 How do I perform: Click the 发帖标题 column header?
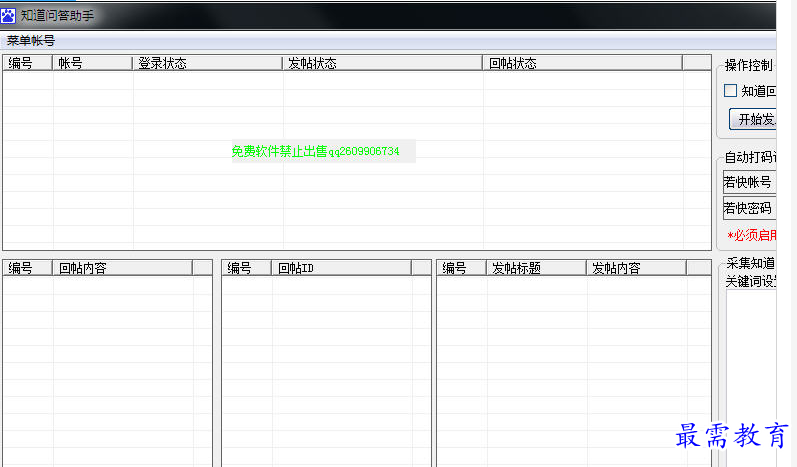[537, 268]
